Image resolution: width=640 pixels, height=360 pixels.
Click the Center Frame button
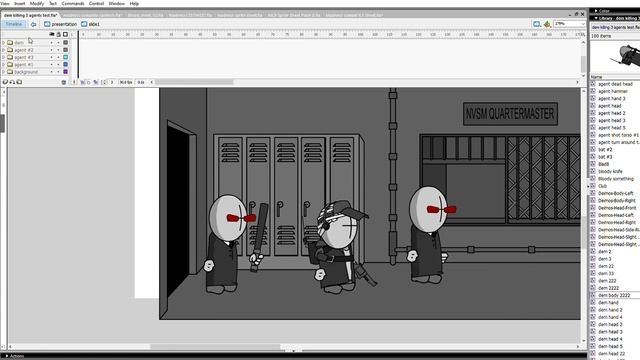click(74, 82)
